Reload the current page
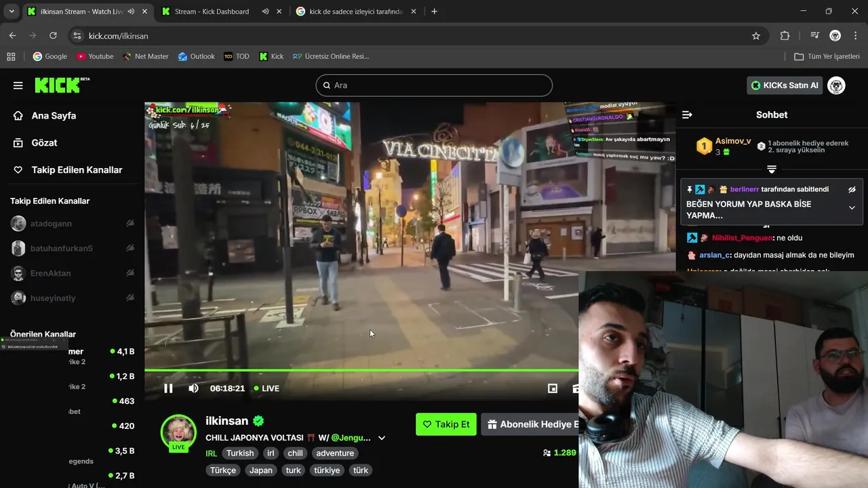 point(53,36)
